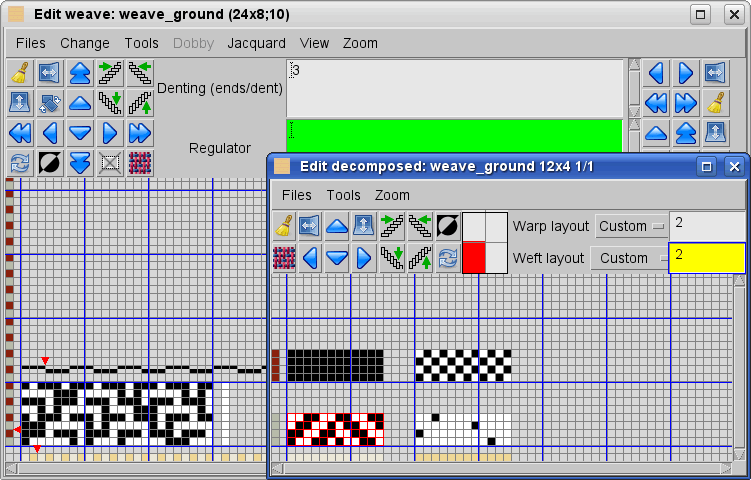Click the double down arrow icon

(80, 163)
